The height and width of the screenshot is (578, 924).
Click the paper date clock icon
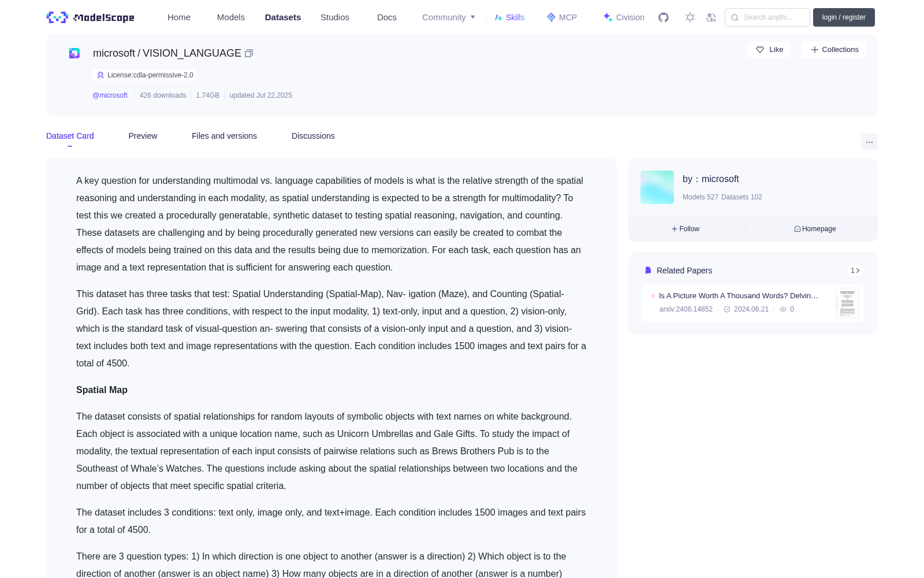click(727, 309)
